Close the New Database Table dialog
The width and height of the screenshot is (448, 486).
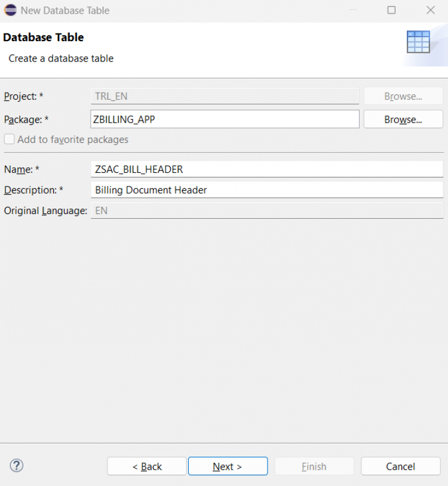(430, 10)
